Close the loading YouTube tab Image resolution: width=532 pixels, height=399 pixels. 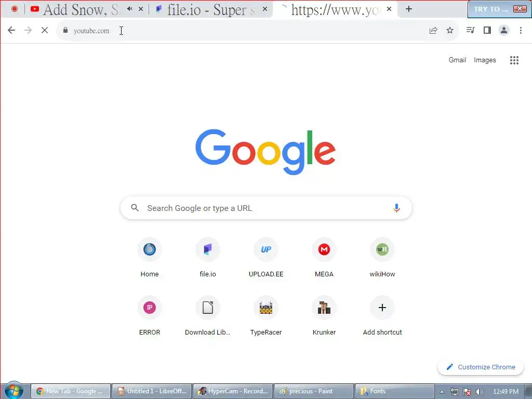point(389,9)
